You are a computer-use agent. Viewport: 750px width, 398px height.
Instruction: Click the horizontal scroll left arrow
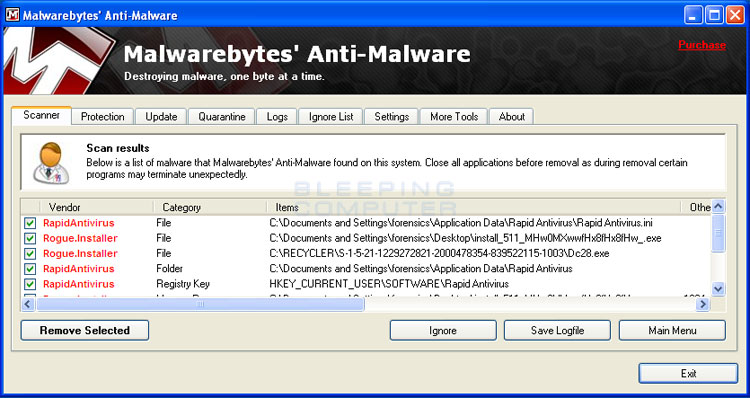pos(28,304)
